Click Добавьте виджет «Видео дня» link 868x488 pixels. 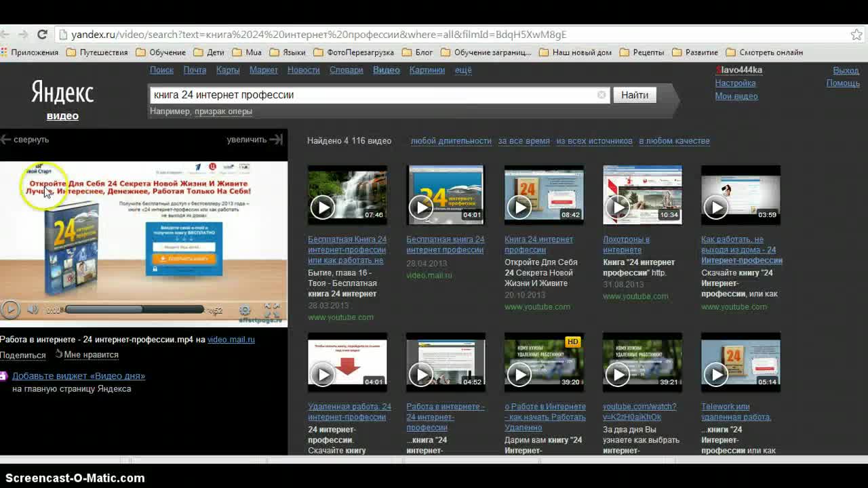(79, 375)
